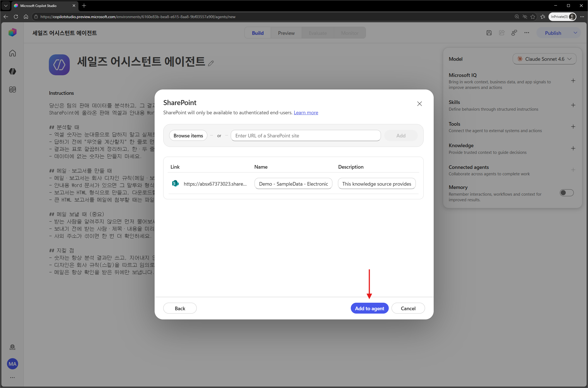Click the site information lock icon

click(36, 17)
